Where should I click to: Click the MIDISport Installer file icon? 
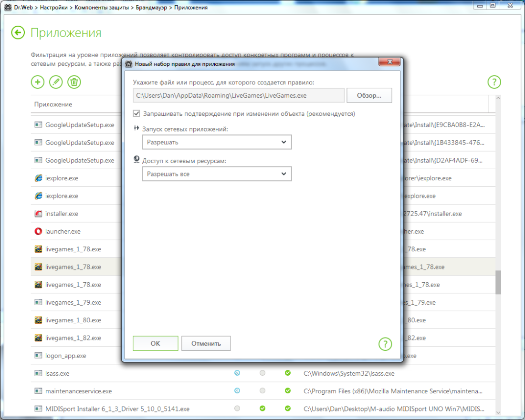coord(39,409)
